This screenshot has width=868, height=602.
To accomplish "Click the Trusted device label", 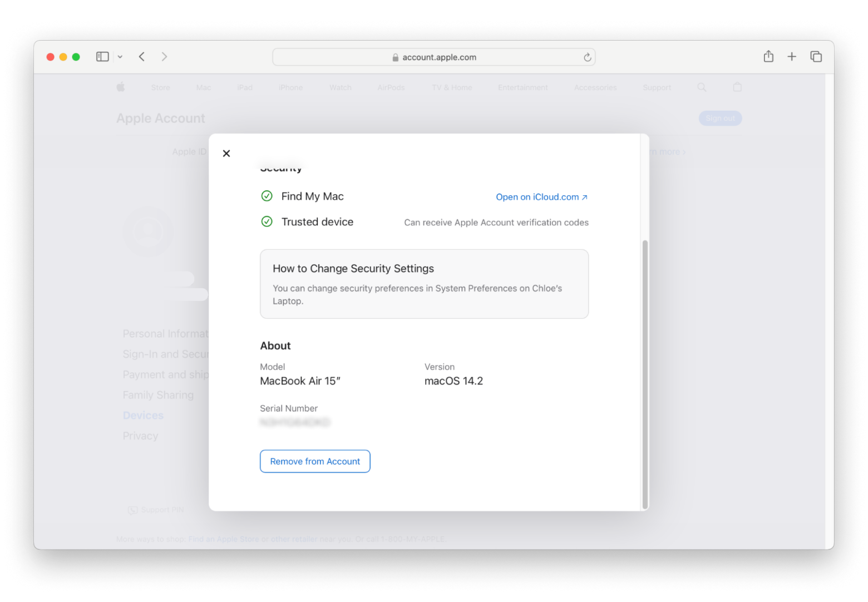I will coord(317,222).
